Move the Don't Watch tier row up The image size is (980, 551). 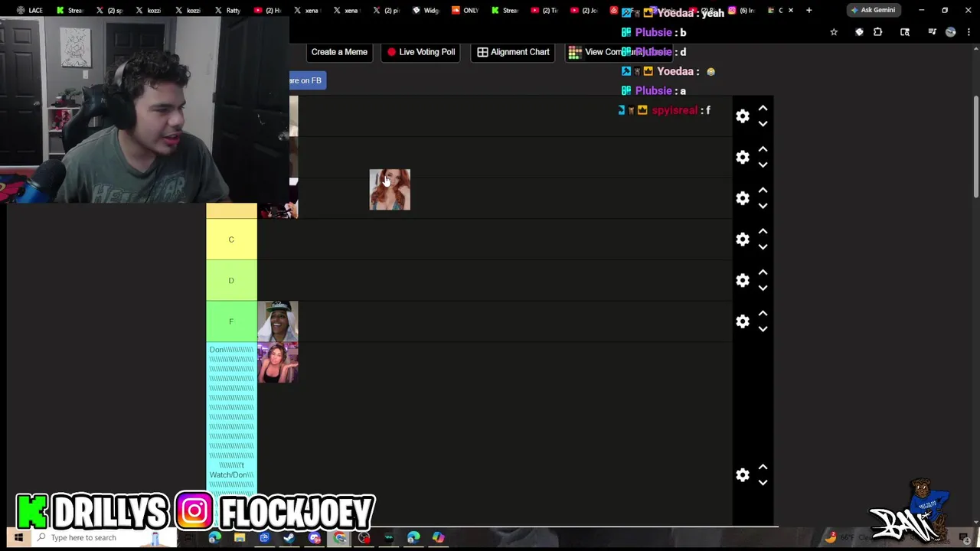(x=763, y=468)
